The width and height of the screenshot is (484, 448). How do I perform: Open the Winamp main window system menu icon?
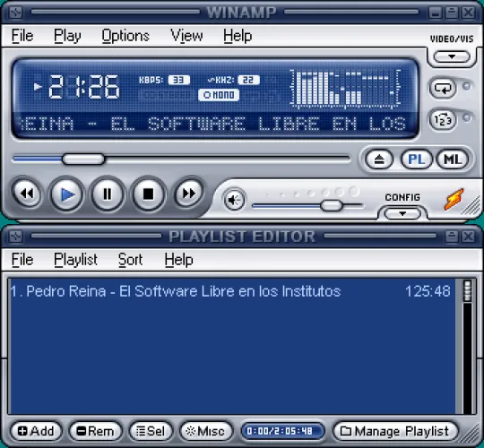coord(15,13)
